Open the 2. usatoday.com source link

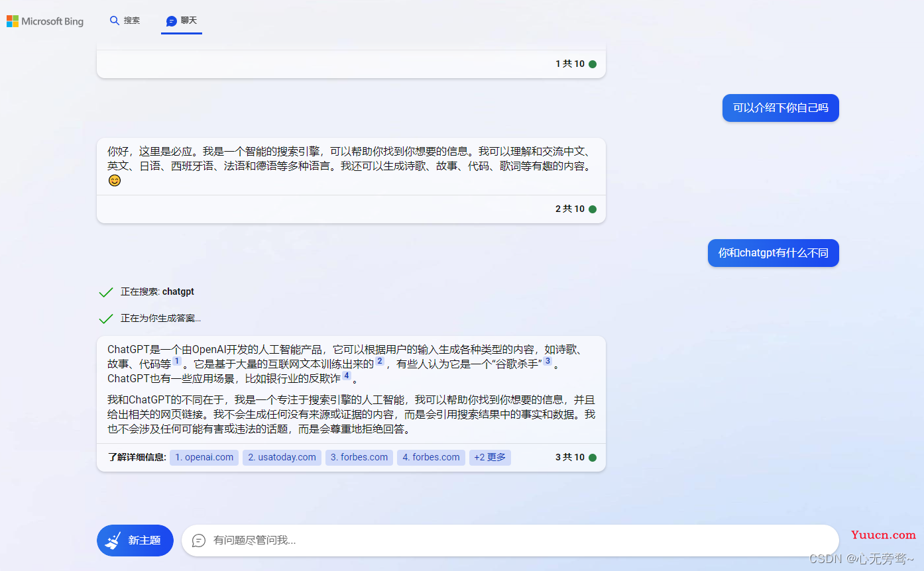point(282,457)
